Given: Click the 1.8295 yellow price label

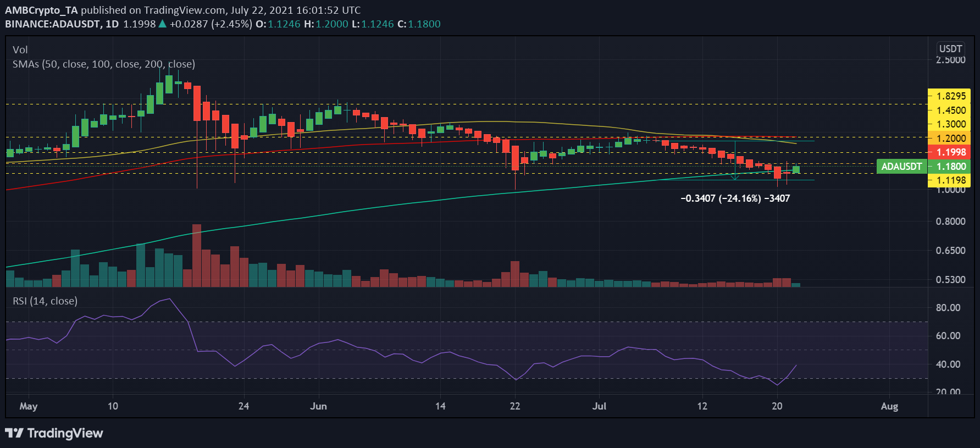Looking at the screenshot, I should [949, 96].
